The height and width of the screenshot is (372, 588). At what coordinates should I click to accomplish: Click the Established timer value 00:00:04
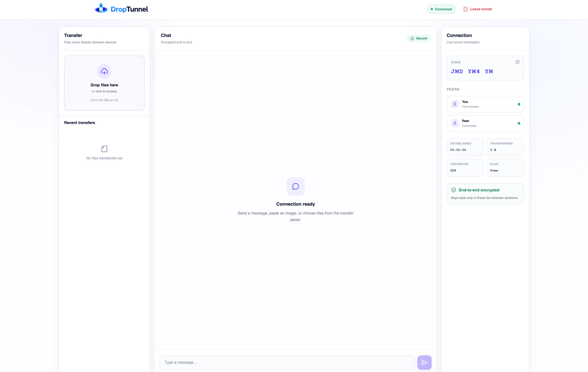pos(458,150)
